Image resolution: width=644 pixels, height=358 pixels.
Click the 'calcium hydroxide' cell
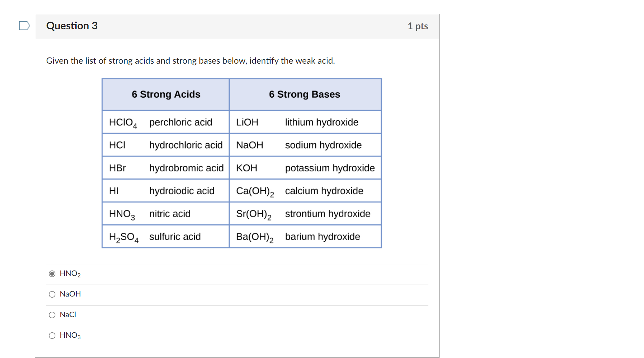tap(324, 191)
